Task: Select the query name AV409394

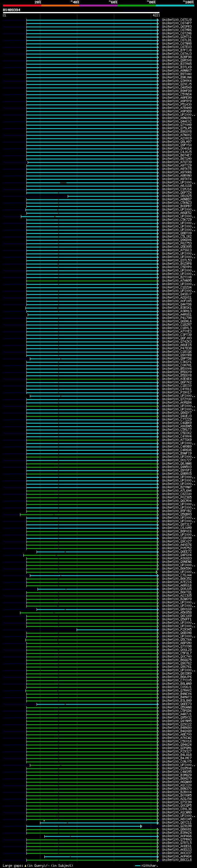Action: [11, 10]
